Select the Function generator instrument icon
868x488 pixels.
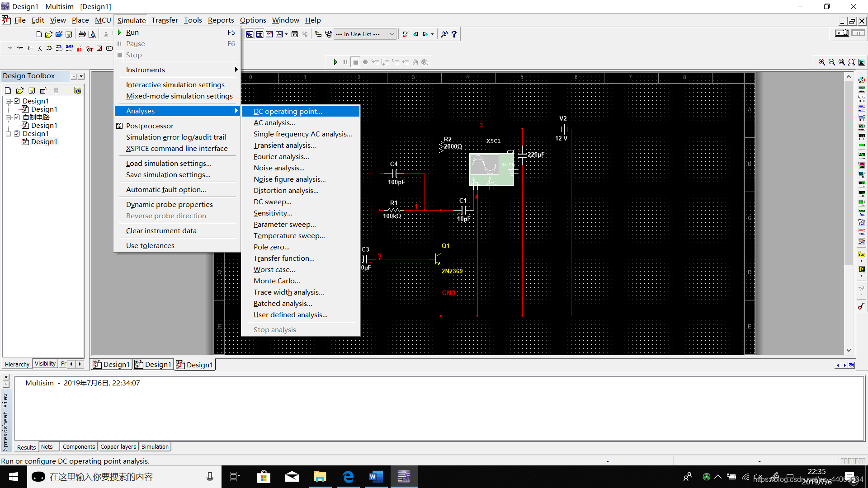click(x=862, y=89)
